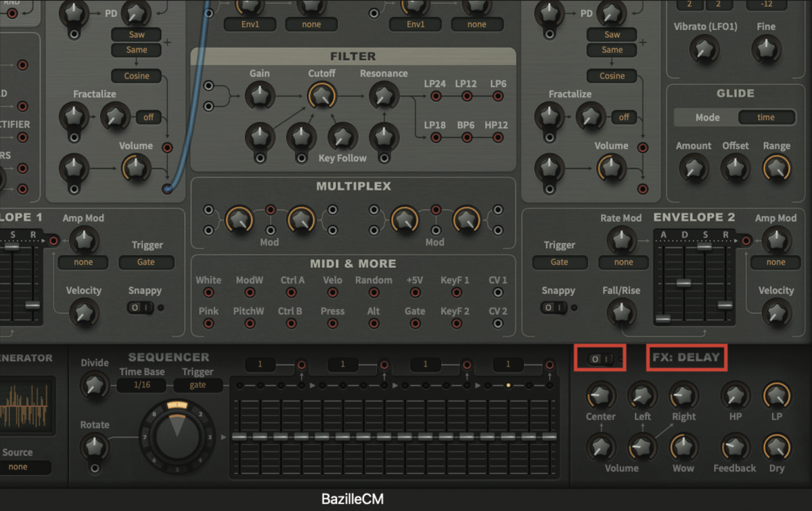Image resolution: width=812 pixels, height=511 pixels.
Task: Click the LP24 filter output socket
Action: [x=436, y=95]
